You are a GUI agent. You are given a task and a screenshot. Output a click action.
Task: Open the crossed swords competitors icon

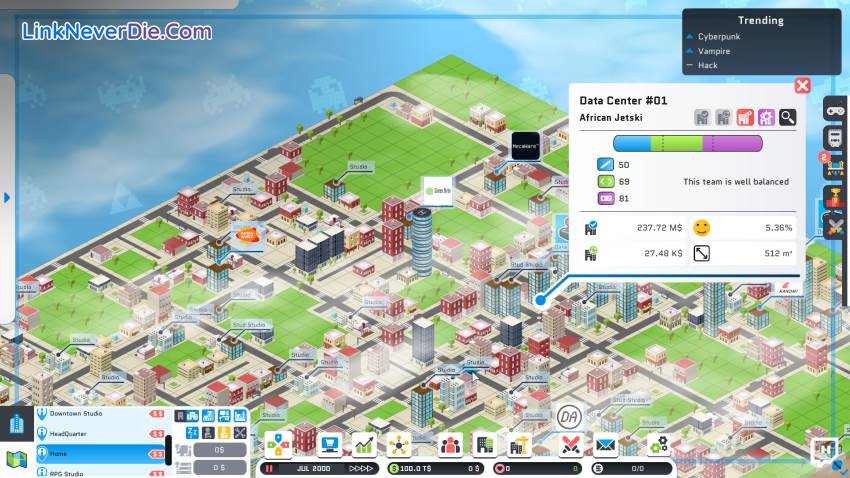(569, 444)
